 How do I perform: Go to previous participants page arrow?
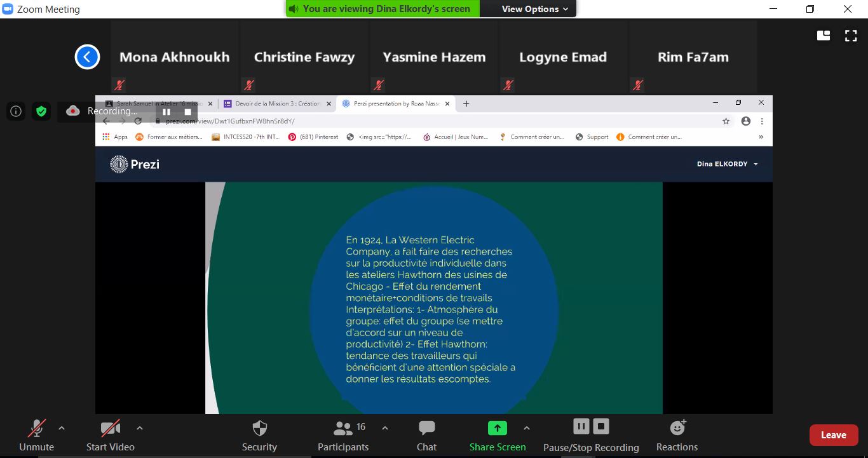[x=87, y=57]
